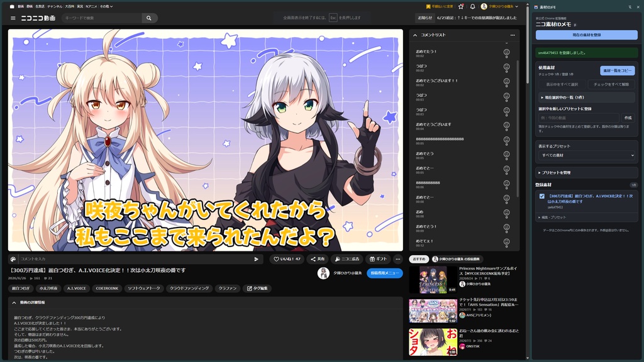Click comment list scrollbar thumb
This screenshot has height=362, width=644.
point(518,129)
